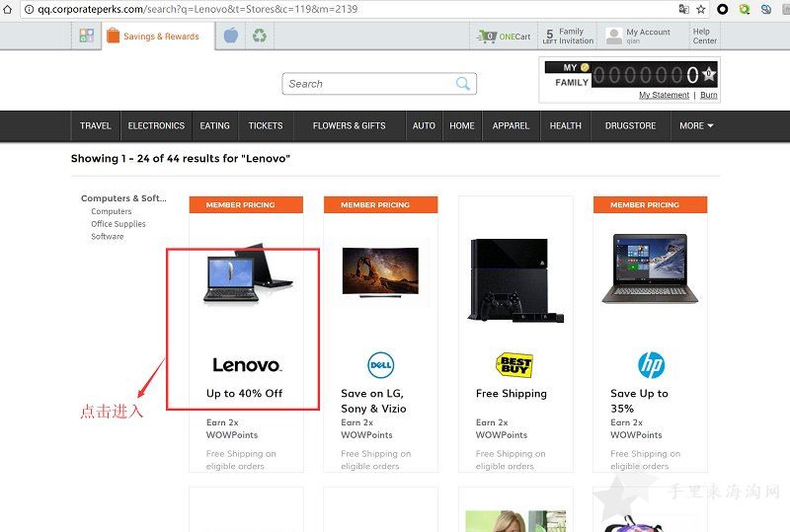The image size is (790, 532).
Task: Click the blue globe extension icon
Action: (x=766, y=9)
